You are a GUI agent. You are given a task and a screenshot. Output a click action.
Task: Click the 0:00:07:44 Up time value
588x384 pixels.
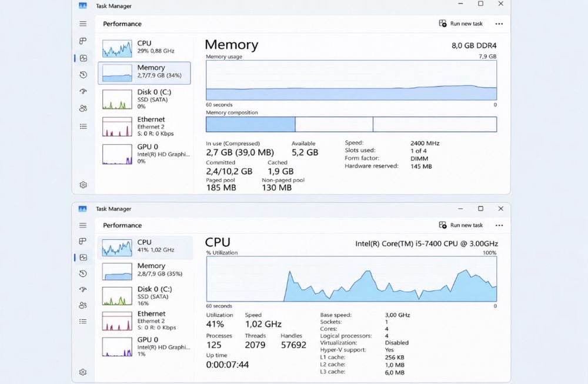click(x=227, y=365)
